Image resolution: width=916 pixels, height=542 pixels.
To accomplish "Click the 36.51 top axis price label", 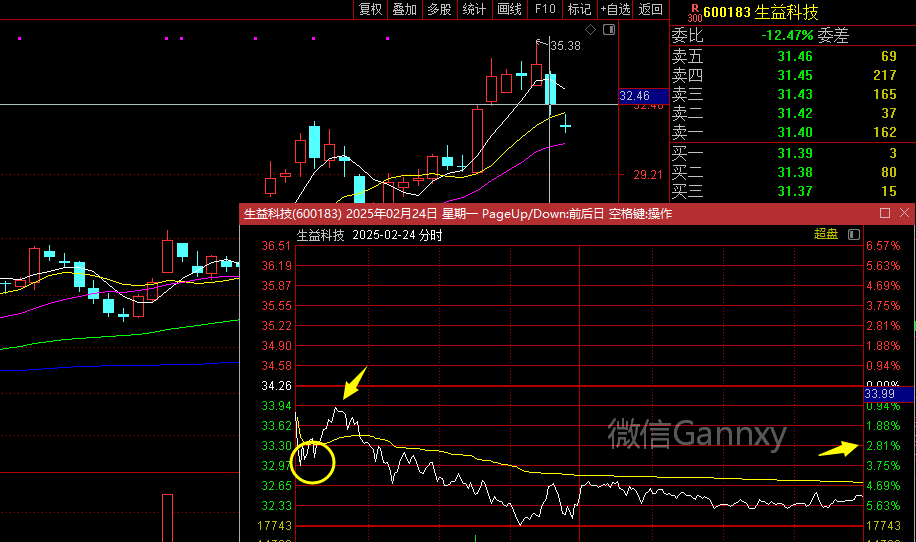I will 276,246.
